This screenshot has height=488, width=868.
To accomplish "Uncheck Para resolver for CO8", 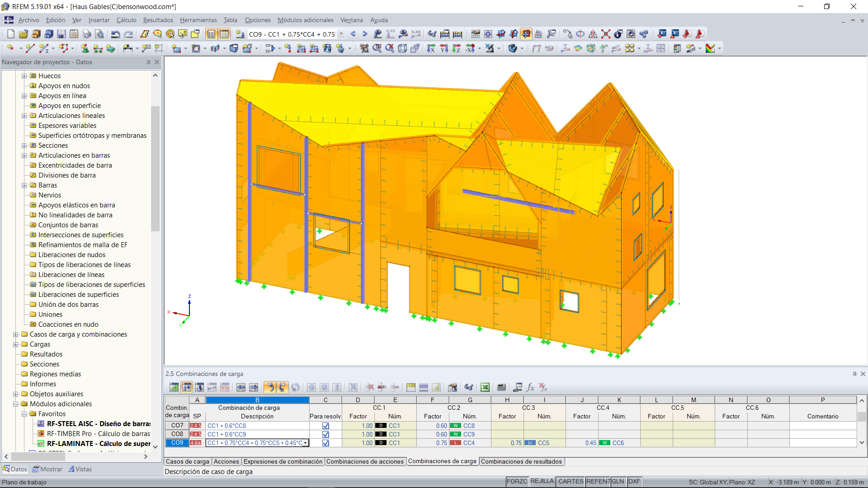I will (x=325, y=434).
